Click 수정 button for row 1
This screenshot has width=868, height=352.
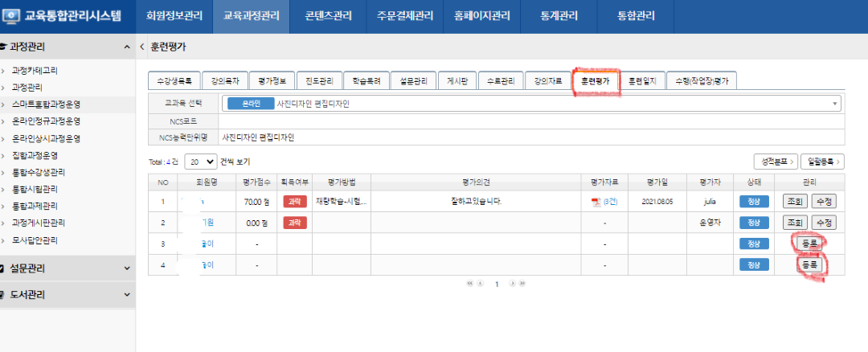pyautogui.click(x=823, y=201)
